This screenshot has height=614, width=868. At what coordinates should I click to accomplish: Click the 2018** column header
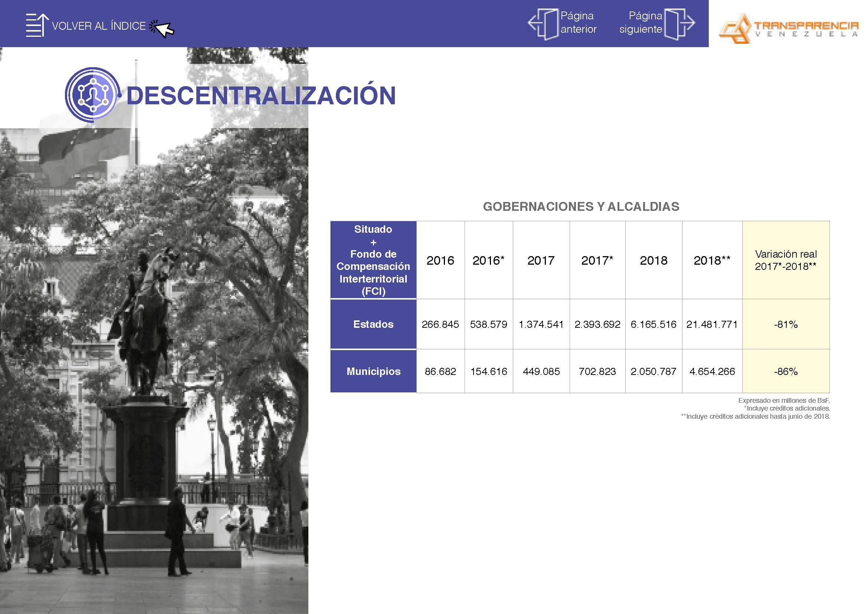click(712, 261)
